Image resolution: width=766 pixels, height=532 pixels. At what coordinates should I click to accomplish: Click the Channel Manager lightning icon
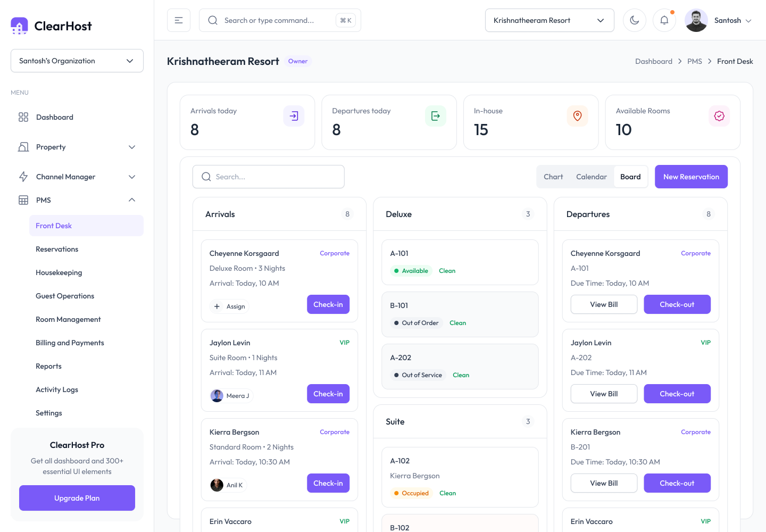coord(23,177)
